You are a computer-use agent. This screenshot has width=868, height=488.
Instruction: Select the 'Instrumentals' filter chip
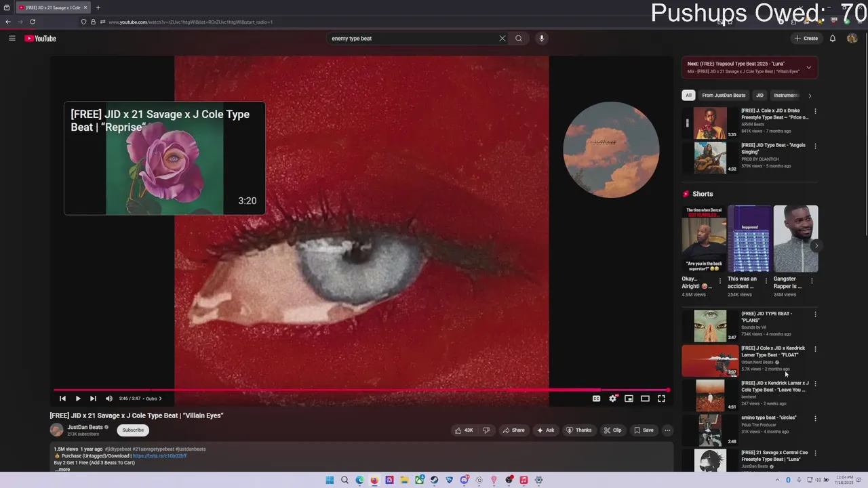pyautogui.click(x=786, y=95)
